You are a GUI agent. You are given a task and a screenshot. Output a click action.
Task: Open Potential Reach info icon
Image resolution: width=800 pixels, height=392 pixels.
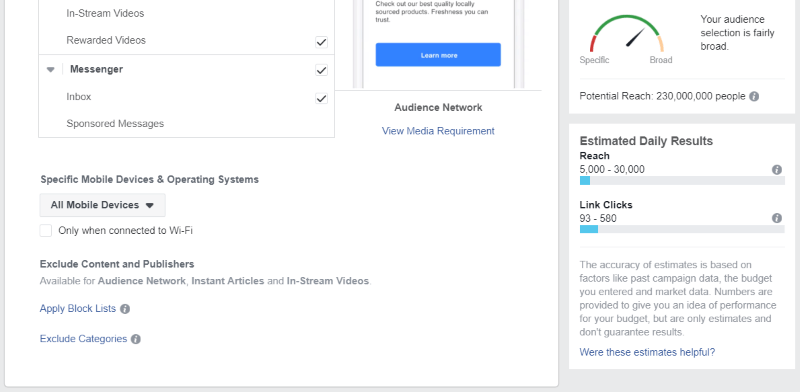(x=754, y=96)
